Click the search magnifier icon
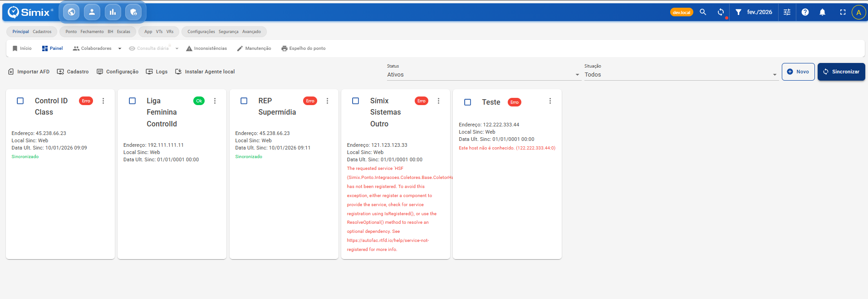The image size is (868, 299). (x=703, y=12)
